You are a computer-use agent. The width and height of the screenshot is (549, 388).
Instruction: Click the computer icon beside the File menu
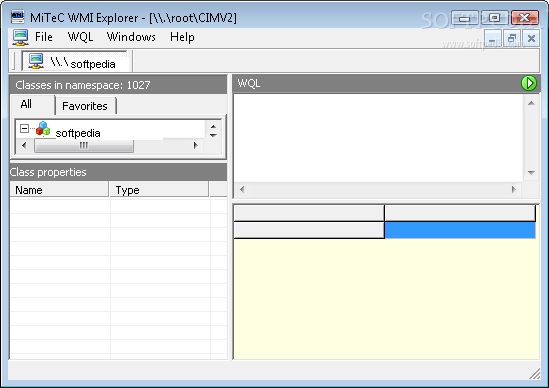coord(20,37)
